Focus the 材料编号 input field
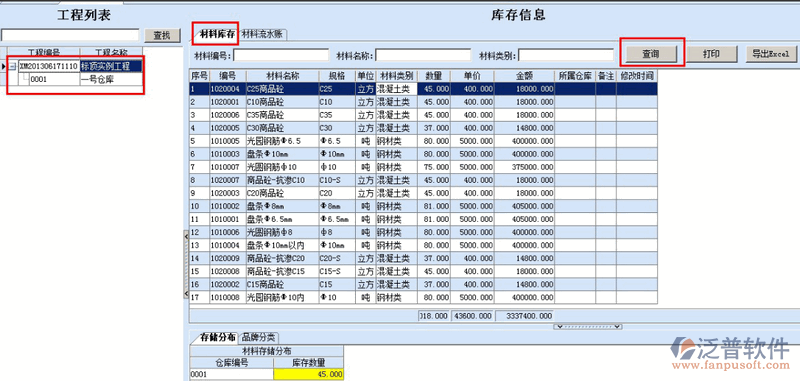The width and height of the screenshot is (800, 381). tap(281, 55)
